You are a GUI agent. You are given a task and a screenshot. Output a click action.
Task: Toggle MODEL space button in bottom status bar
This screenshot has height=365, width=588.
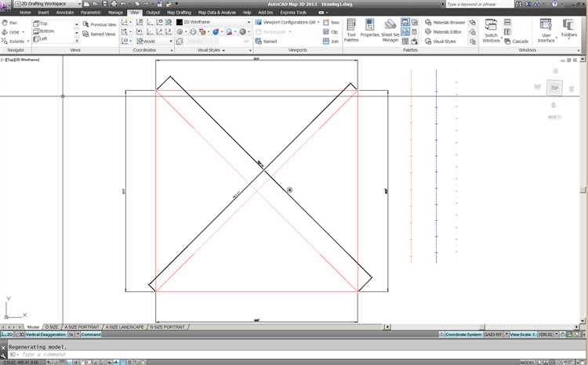pos(527,363)
